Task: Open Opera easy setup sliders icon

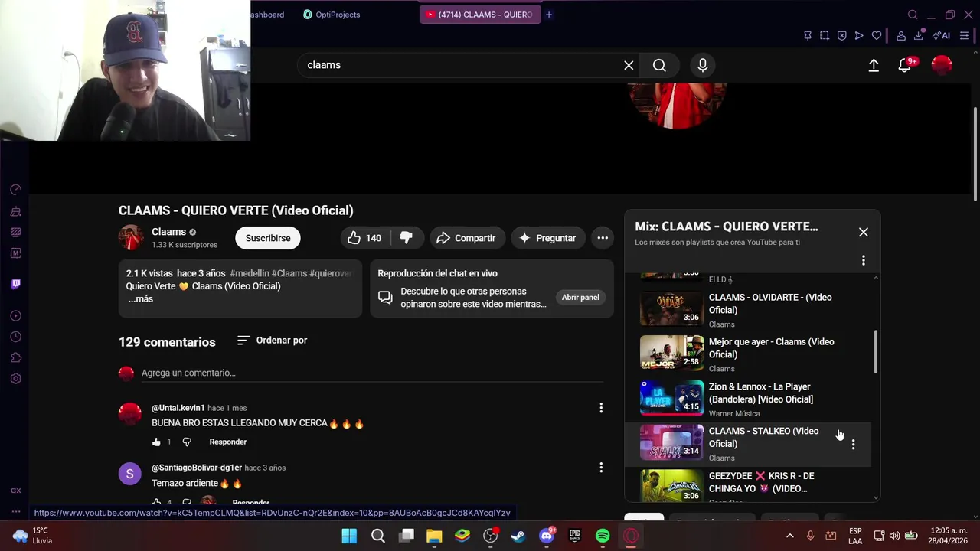Action: pyautogui.click(x=965, y=36)
